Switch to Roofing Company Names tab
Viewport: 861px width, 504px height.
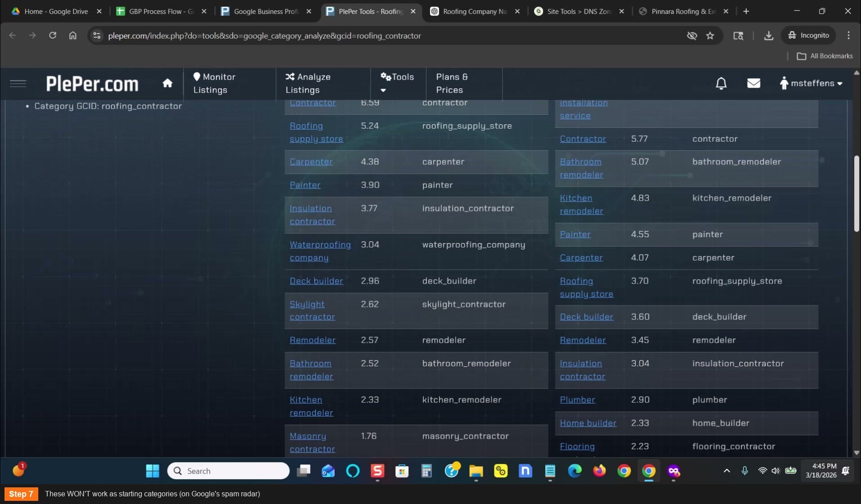(x=475, y=11)
